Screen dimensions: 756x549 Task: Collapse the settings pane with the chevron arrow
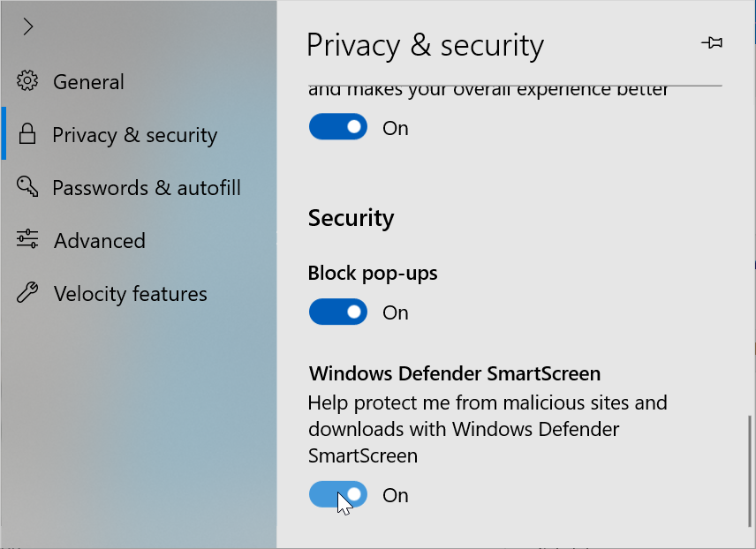pos(28,26)
